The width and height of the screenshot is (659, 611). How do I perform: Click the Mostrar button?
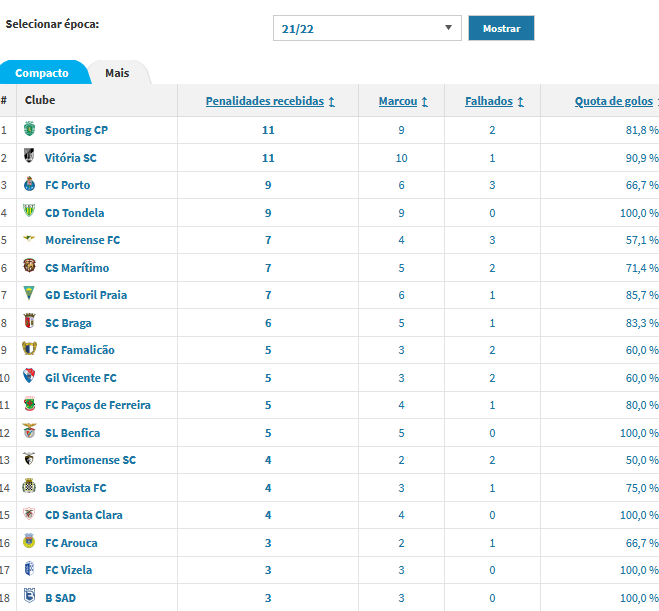(x=501, y=28)
